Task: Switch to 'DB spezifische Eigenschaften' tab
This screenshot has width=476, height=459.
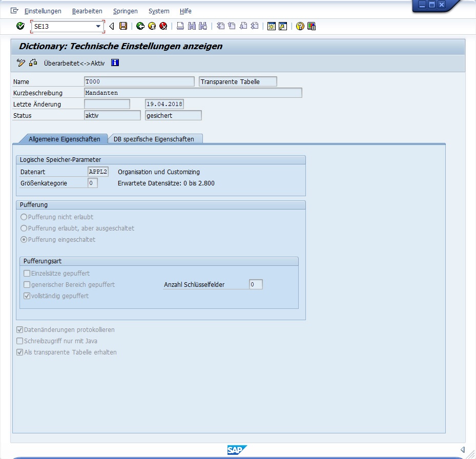Action: (x=154, y=139)
